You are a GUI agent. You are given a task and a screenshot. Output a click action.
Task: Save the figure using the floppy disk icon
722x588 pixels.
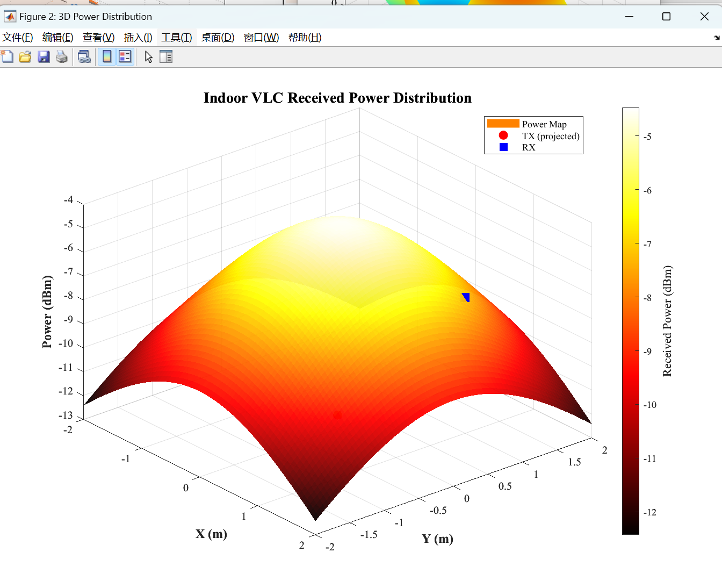(x=44, y=56)
